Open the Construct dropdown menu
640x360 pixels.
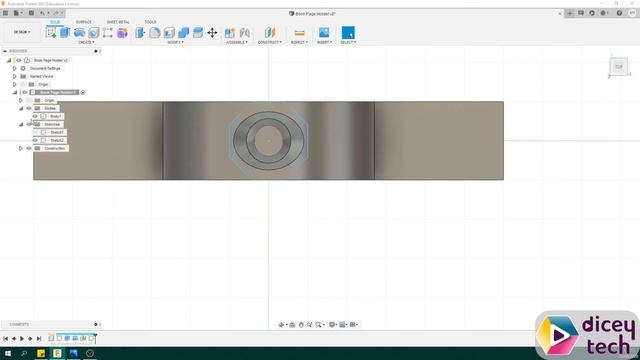(x=270, y=42)
